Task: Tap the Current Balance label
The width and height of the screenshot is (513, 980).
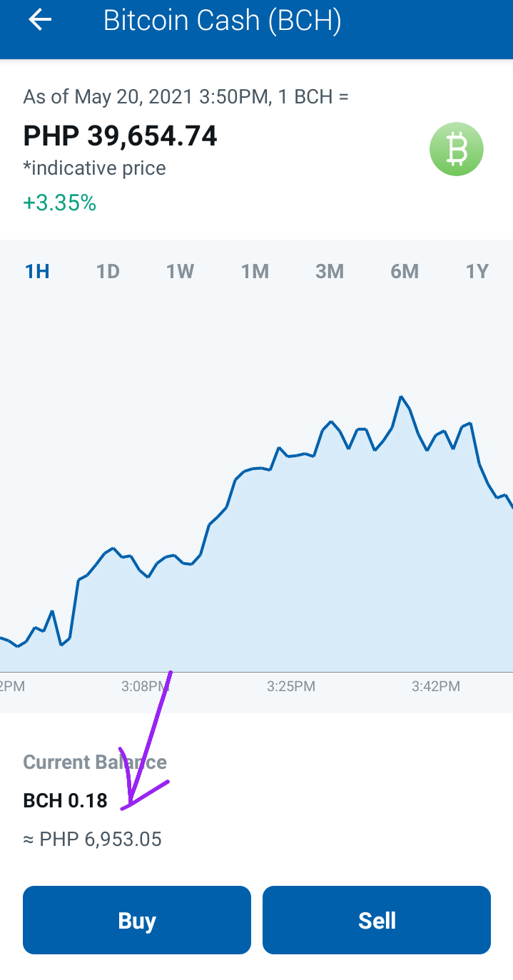Action: pyautogui.click(x=95, y=762)
